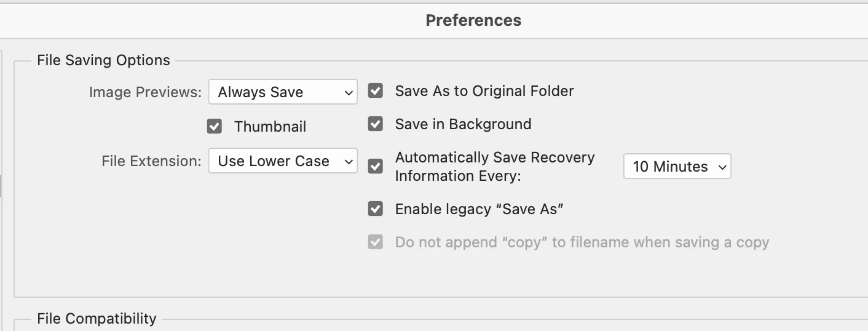
Task: Click the File Compatibility section heading
Action: click(97, 319)
